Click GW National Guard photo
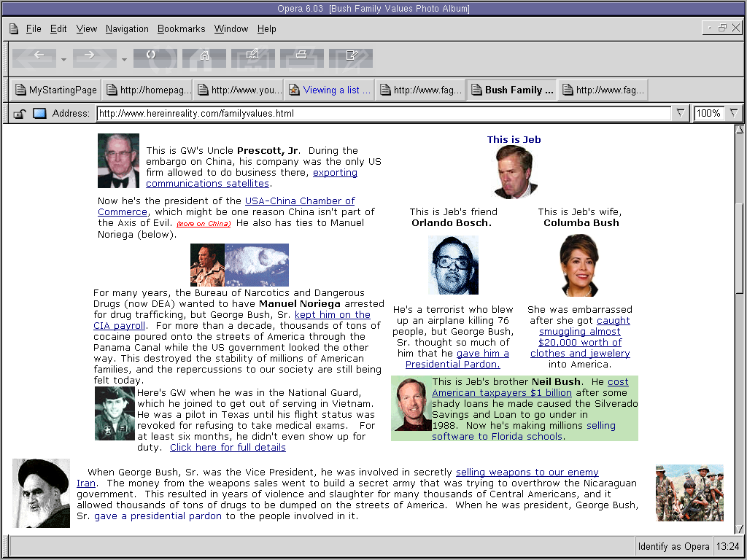This screenshot has width=747, height=560. click(x=115, y=413)
